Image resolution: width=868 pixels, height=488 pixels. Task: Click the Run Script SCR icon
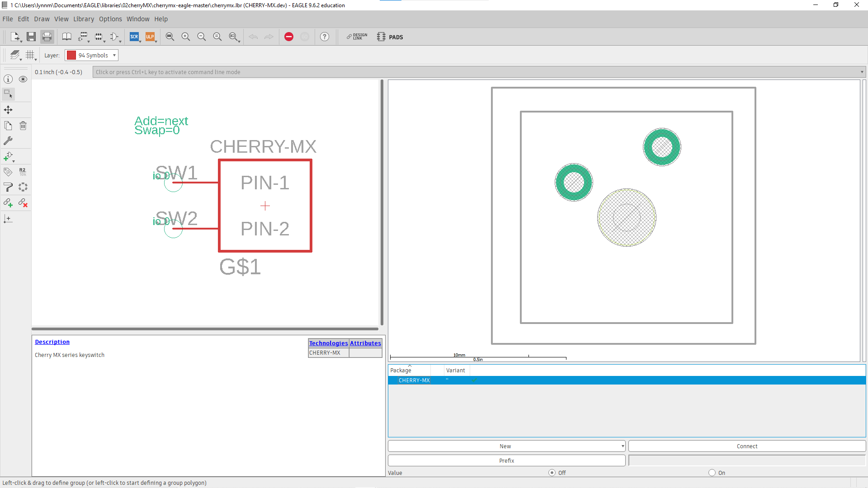pos(134,37)
